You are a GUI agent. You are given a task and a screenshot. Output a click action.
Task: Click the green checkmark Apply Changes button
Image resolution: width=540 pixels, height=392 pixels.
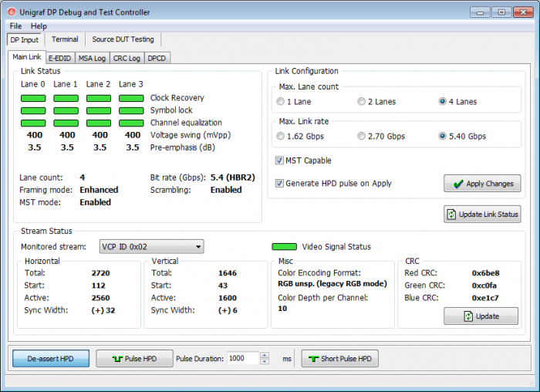482,184
